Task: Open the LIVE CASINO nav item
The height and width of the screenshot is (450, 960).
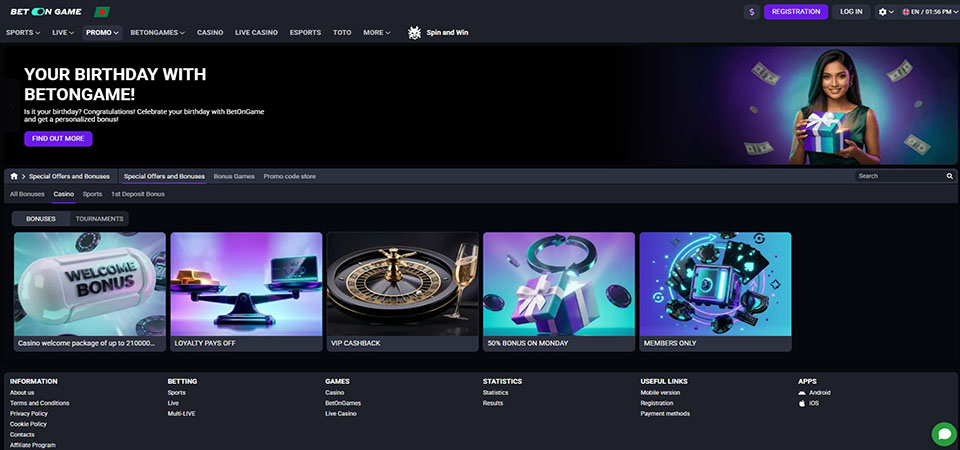Action: click(x=257, y=33)
